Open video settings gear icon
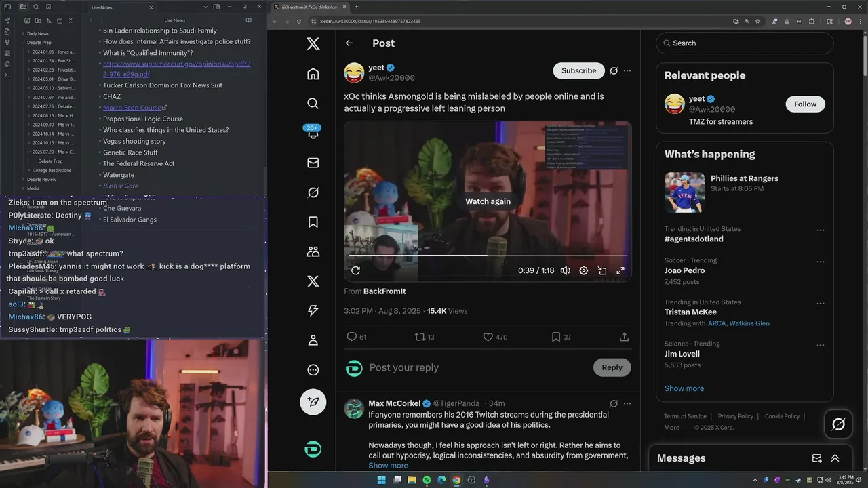Image resolution: width=868 pixels, height=488 pixels. pos(583,270)
